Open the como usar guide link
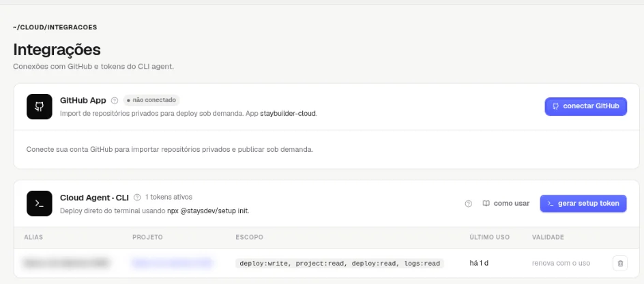 (506, 203)
